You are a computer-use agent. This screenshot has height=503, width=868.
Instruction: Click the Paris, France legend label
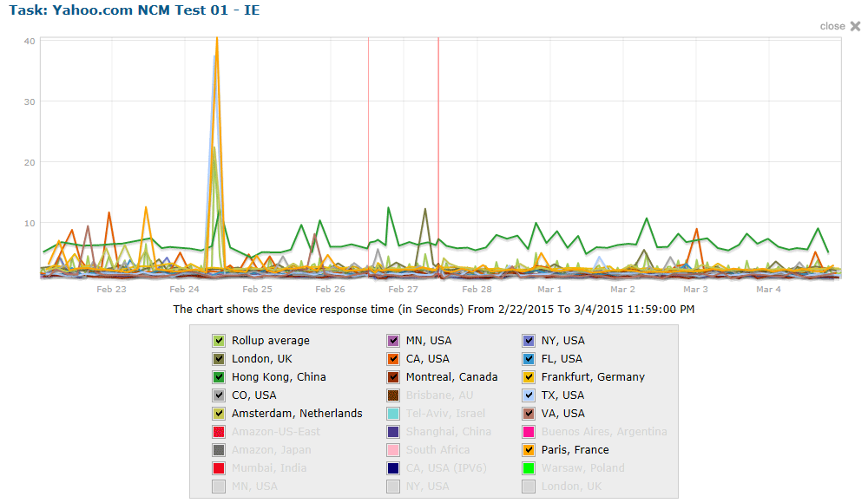pos(575,450)
